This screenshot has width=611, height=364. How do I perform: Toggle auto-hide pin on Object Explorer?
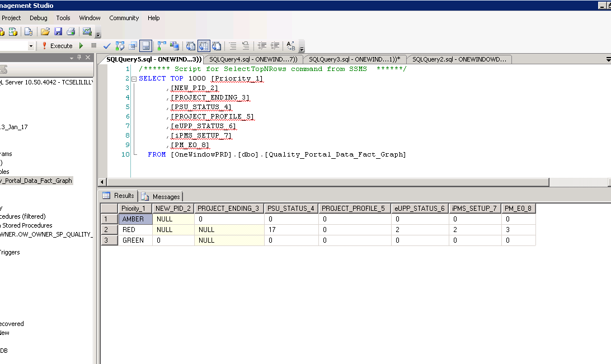(79, 57)
